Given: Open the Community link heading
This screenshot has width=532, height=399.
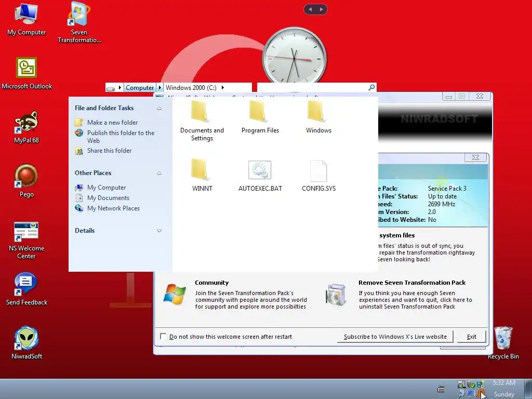Looking at the screenshot, I should click(x=212, y=283).
